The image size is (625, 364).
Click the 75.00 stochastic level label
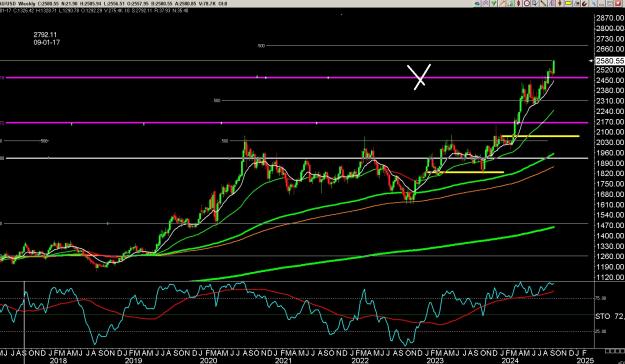point(601,298)
